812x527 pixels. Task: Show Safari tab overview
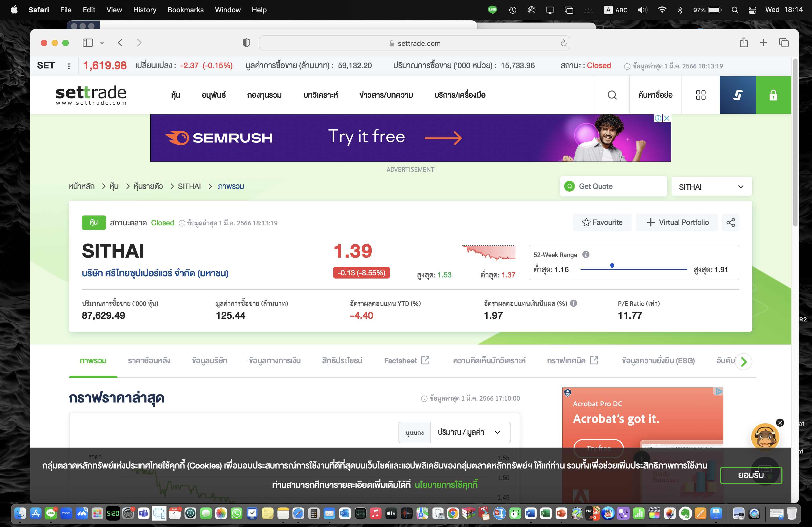[784, 43]
